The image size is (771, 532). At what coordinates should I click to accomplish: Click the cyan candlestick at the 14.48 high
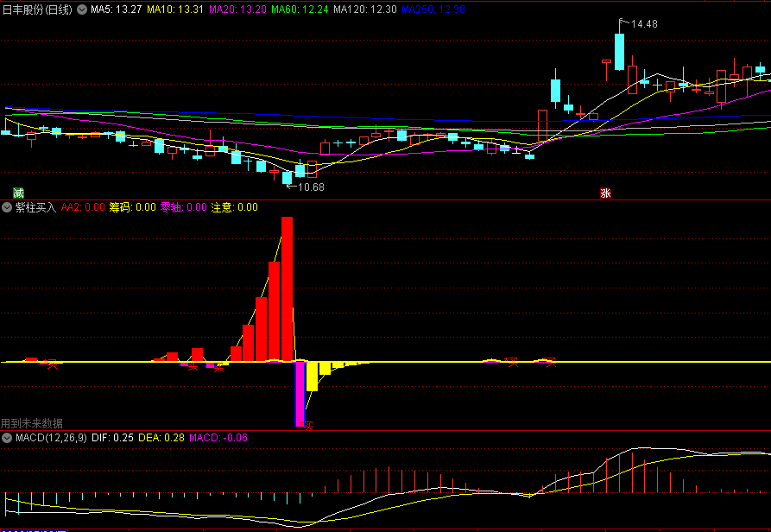point(620,52)
